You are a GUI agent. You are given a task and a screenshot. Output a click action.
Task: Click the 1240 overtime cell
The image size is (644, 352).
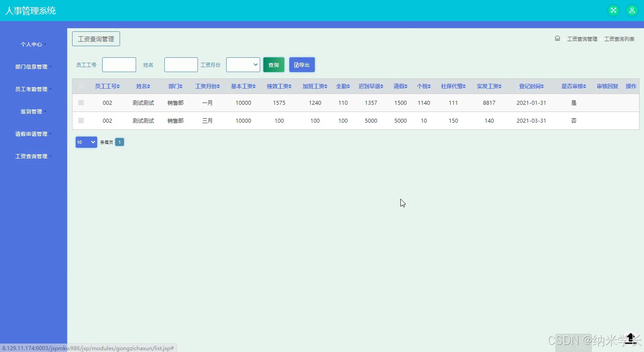(315, 103)
